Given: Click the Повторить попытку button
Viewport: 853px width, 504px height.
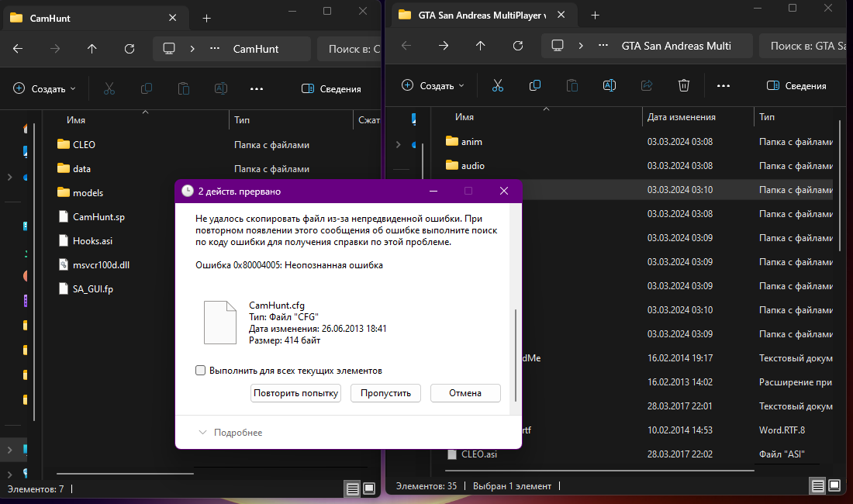Looking at the screenshot, I should (x=296, y=393).
